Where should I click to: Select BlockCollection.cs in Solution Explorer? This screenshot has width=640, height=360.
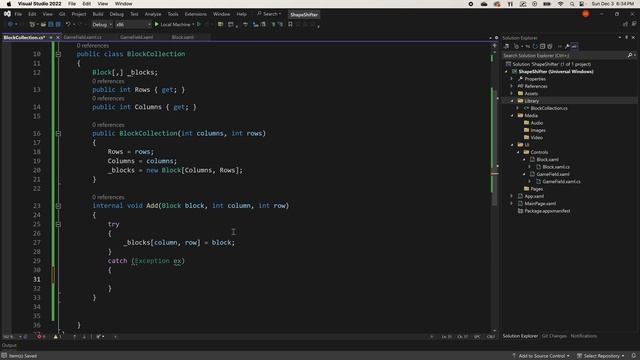[x=549, y=108]
